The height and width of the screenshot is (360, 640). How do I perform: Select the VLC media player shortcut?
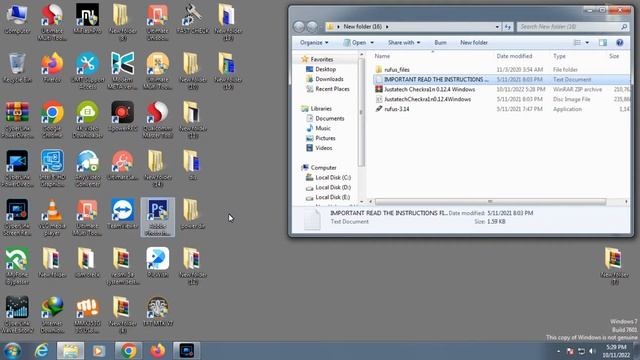(x=52, y=218)
